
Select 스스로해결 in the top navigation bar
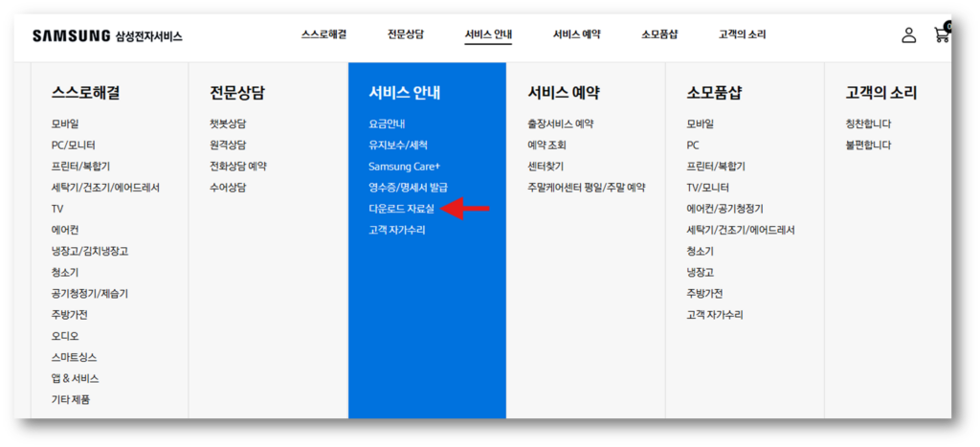323,35
